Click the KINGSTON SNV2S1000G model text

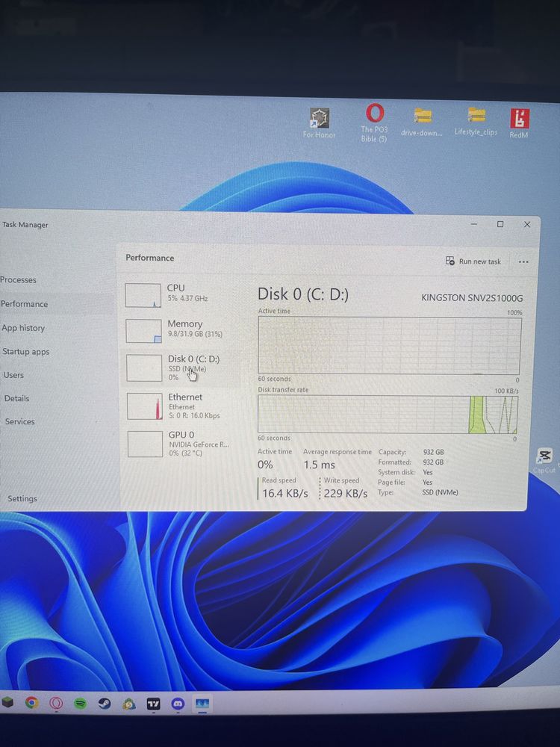coord(472,298)
